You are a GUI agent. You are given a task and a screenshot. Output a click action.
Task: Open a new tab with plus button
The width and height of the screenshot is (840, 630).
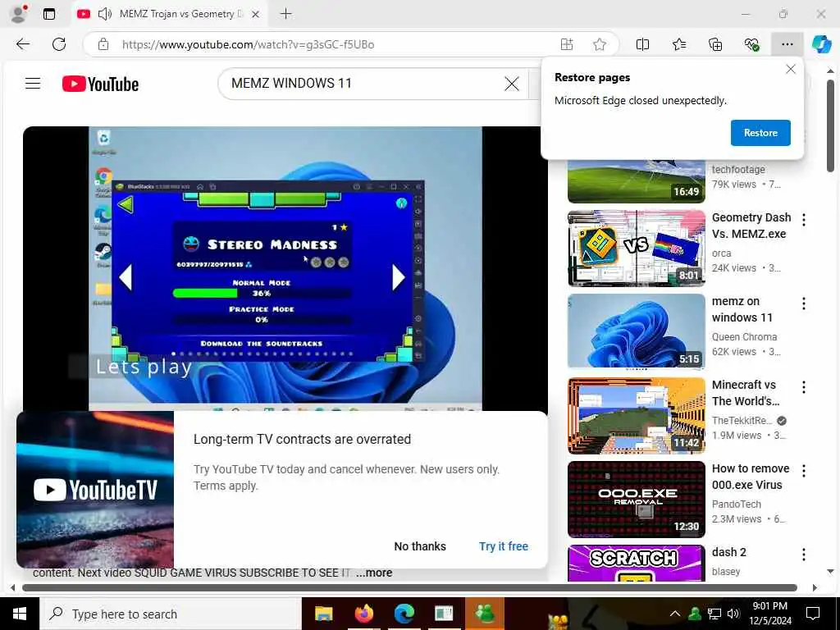click(x=286, y=14)
